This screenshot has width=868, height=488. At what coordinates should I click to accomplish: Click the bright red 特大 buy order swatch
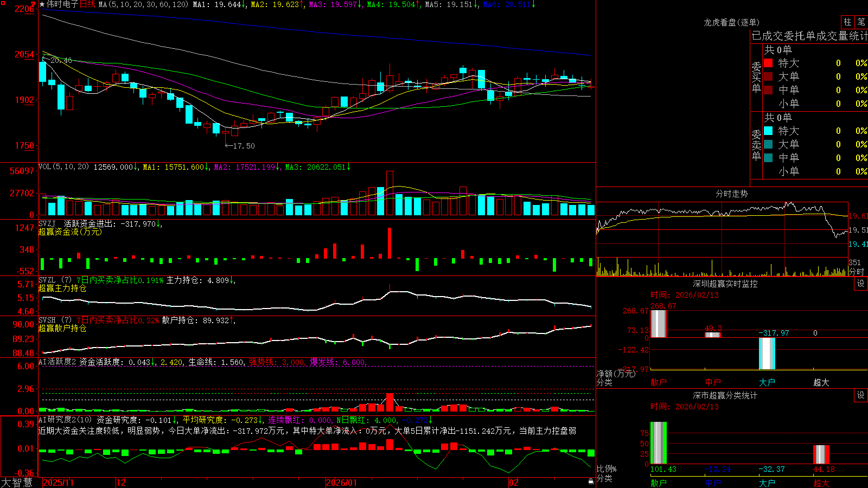tap(768, 63)
